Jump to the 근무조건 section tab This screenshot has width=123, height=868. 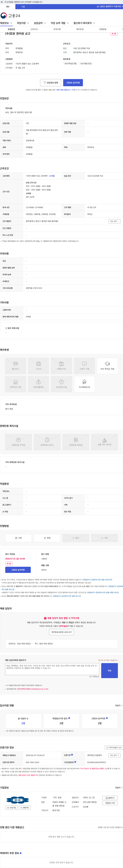(34, 29)
